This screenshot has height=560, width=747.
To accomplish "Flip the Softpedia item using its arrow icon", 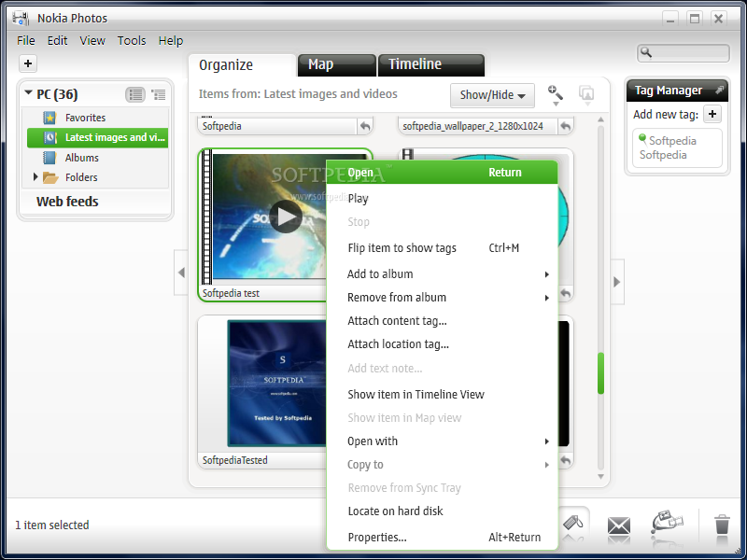I will (x=365, y=126).
